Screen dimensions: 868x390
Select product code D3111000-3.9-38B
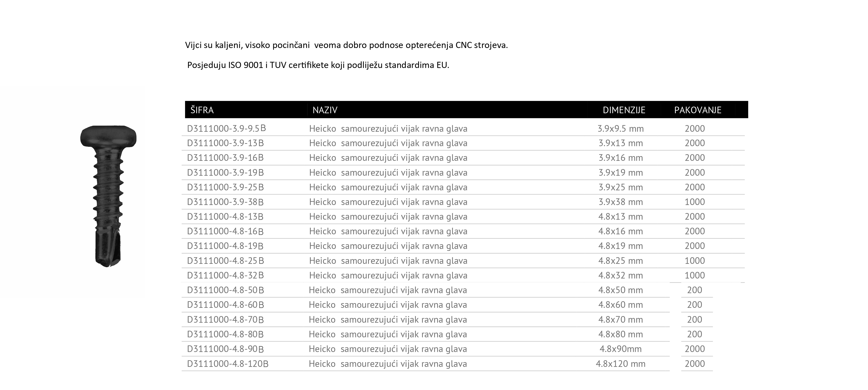[x=225, y=202]
